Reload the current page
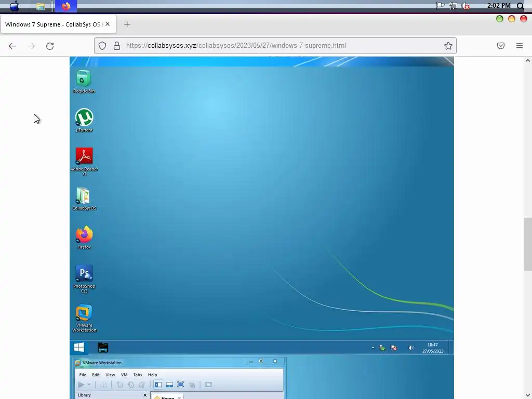Image resolution: width=532 pixels, height=399 pixels. tap(50, 46)
